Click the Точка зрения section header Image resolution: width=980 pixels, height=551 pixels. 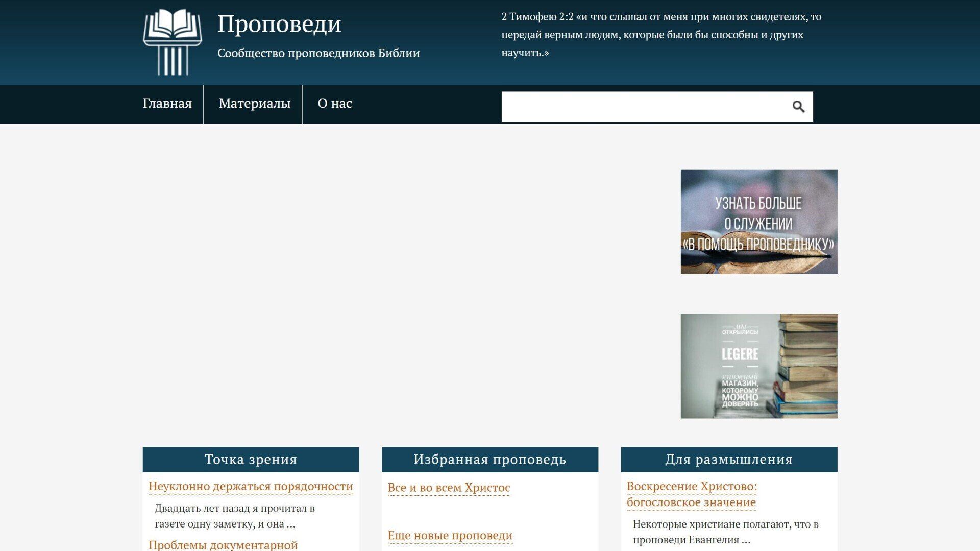[251, 460]
